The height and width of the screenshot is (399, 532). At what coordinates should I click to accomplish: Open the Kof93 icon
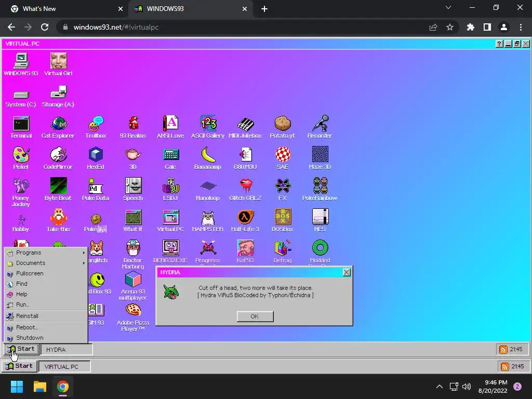click(x=245, y=252)
